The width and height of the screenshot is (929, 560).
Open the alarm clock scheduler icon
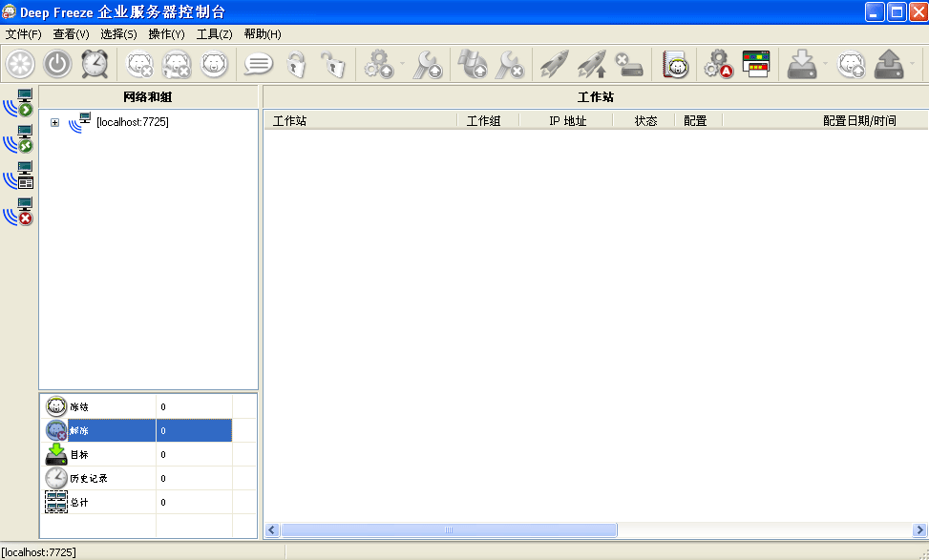[x=95, y=64]
